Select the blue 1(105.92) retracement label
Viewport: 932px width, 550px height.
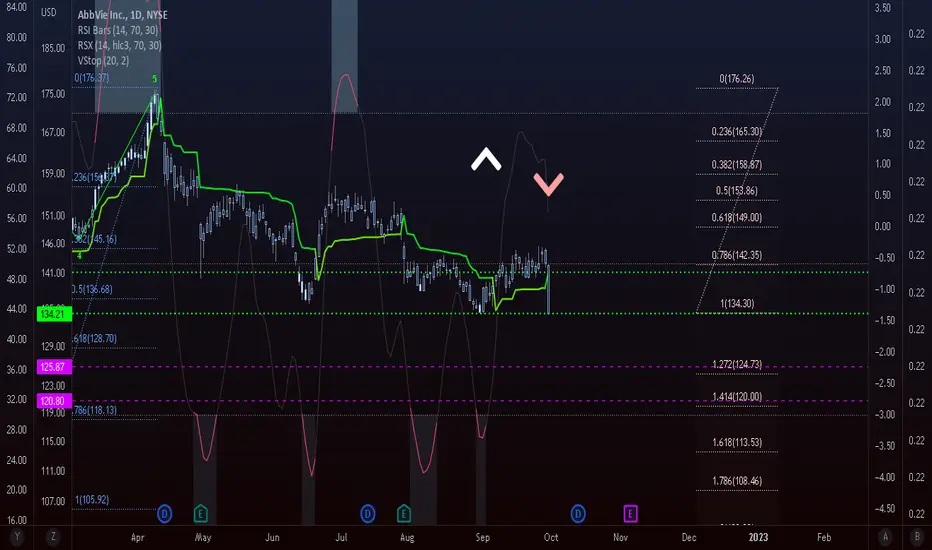(92, 499)
